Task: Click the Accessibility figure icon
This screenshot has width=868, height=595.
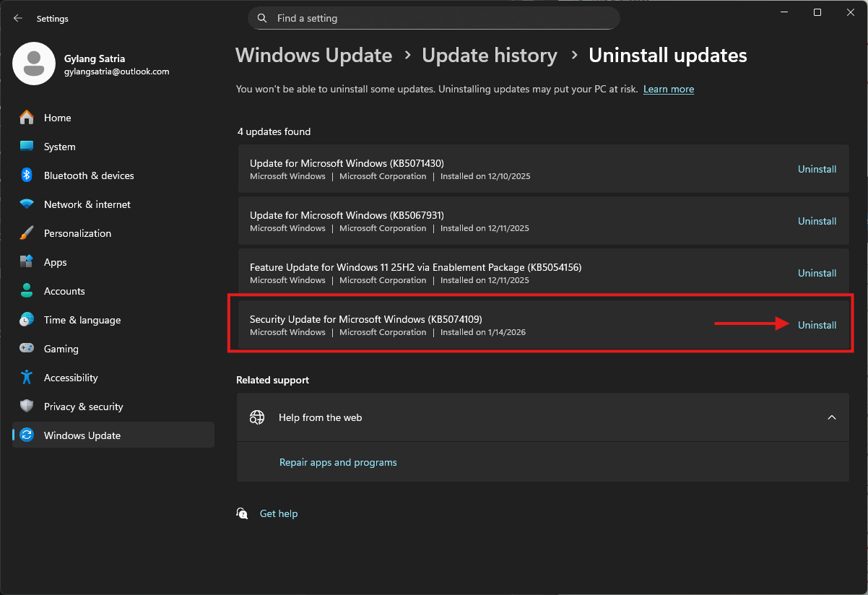Action: coord(27,378)
